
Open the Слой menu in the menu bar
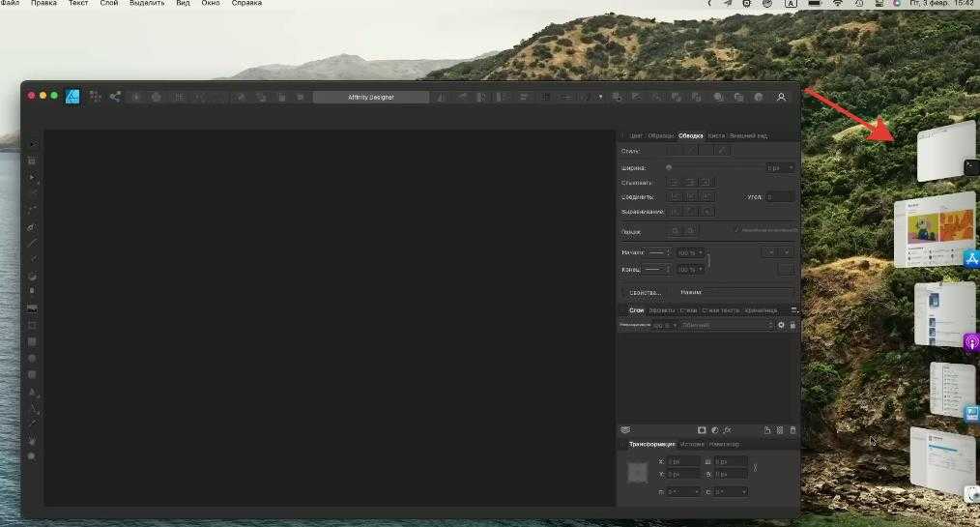(109, 4)
